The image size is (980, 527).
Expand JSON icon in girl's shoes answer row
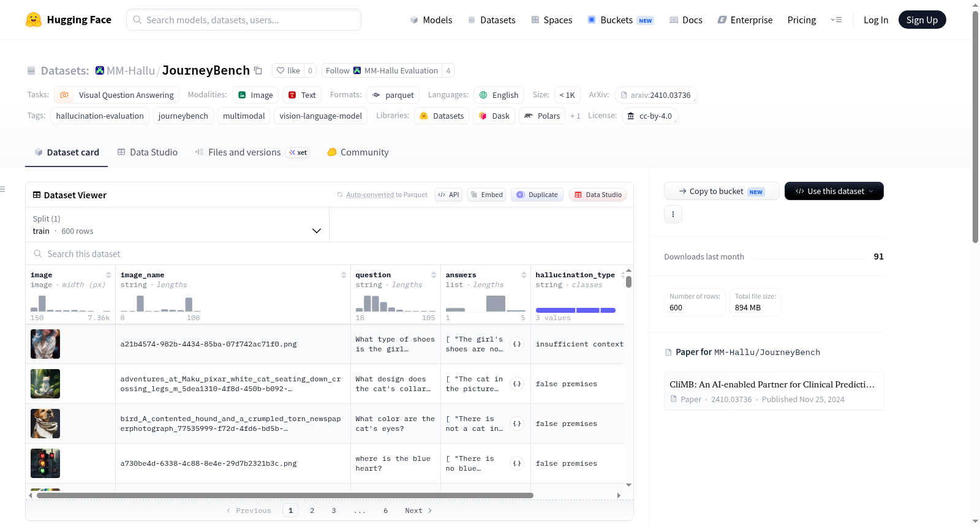tap(517, 344)
